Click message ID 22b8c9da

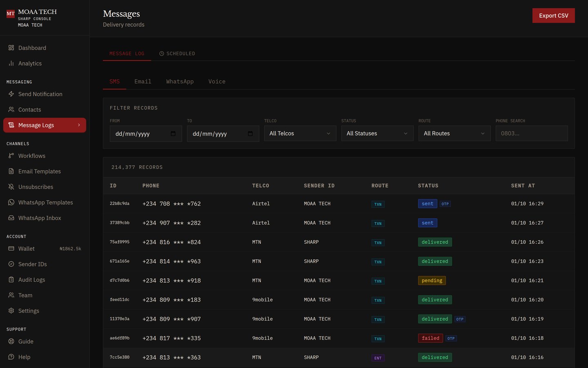click(x=120, y=204)
